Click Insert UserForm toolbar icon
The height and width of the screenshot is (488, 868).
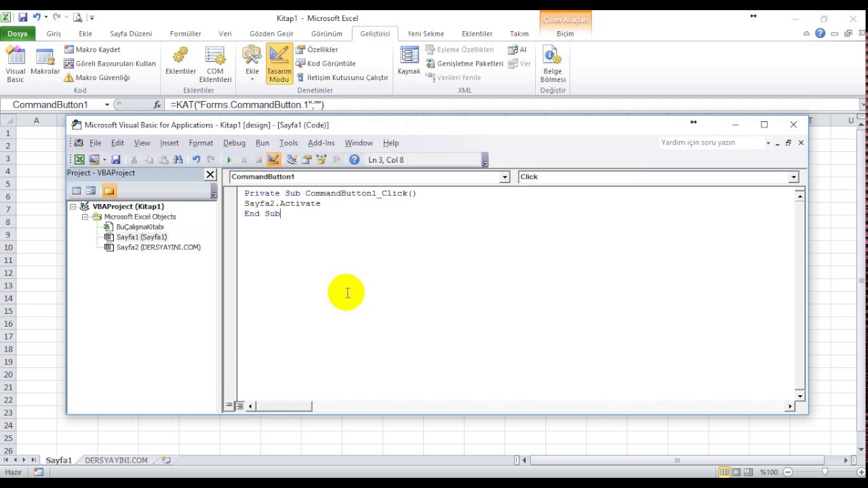94,160
